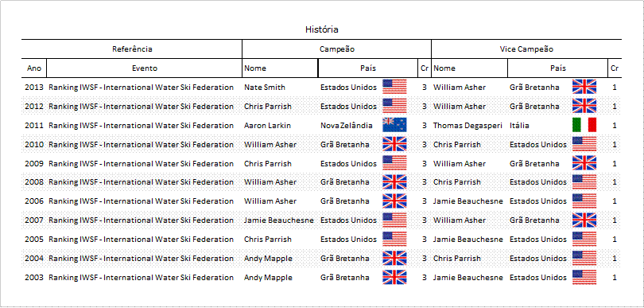Click the Vice Campeão group header

pos(526,49)
